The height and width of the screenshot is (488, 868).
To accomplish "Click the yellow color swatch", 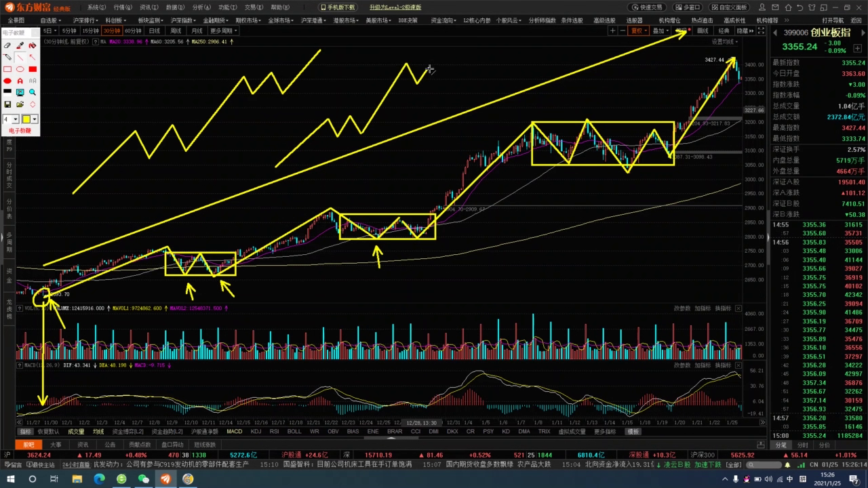I will [26, 119].
